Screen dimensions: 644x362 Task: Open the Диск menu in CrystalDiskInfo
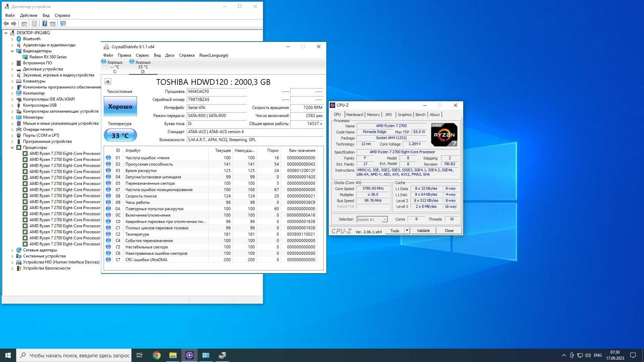(x=170, y=55)
